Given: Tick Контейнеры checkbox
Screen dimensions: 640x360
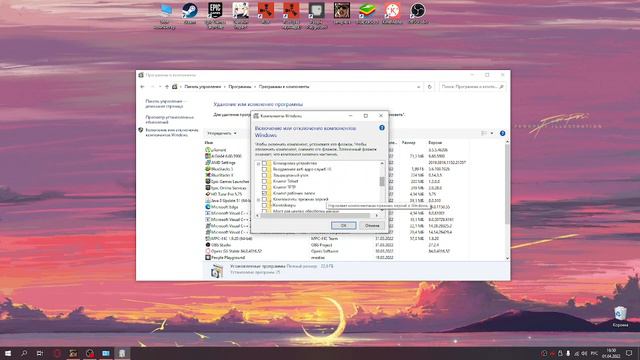Looking at the screenshot, I should tap(264, 205).
